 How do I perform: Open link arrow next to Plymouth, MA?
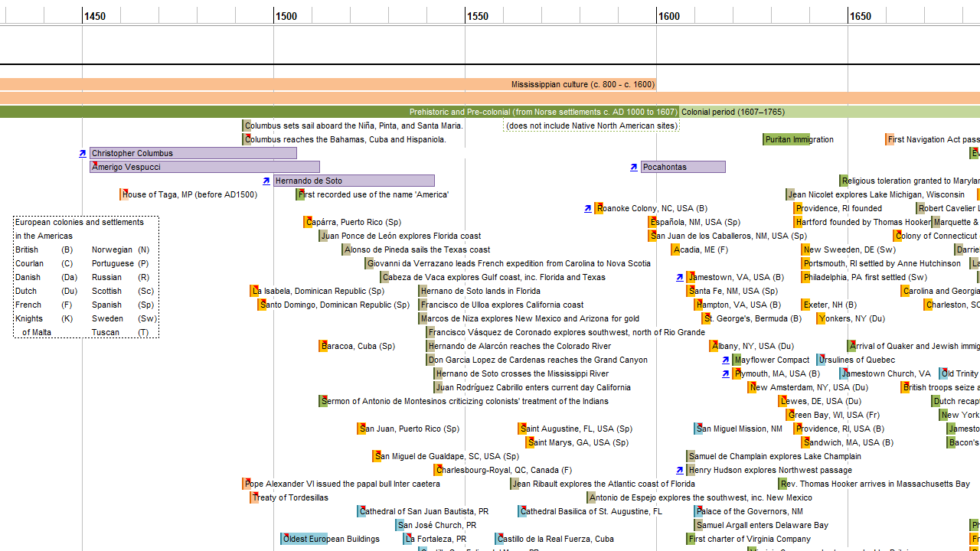[x=726, y=374]
